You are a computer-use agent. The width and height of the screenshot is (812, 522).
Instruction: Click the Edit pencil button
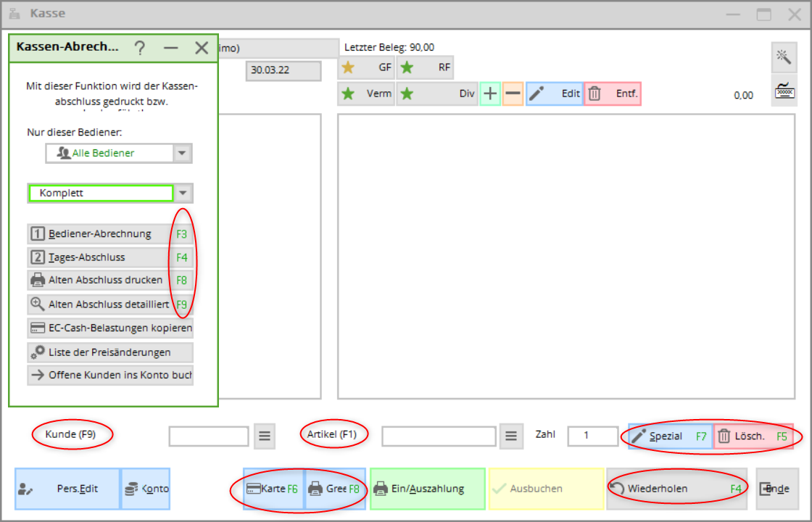555,94
